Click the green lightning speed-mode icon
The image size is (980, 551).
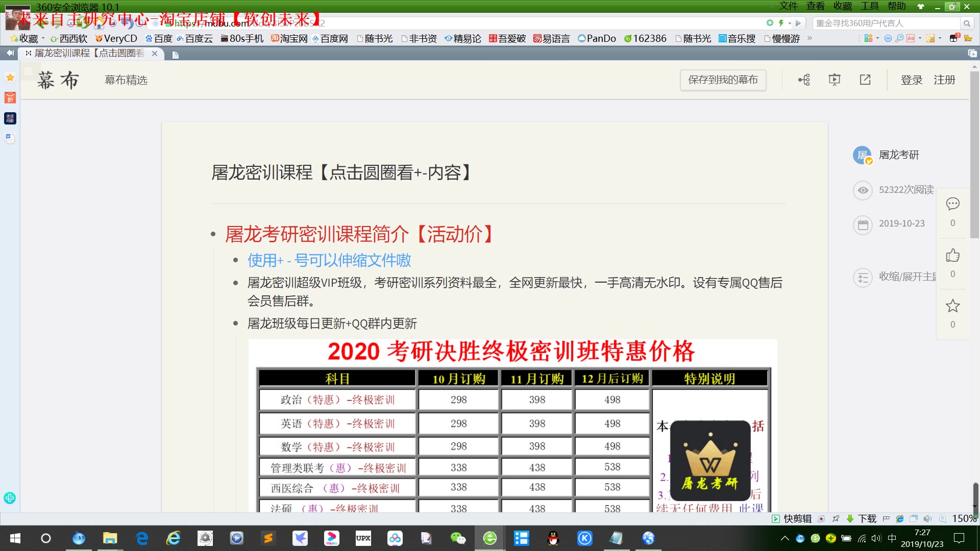(781, 23)
